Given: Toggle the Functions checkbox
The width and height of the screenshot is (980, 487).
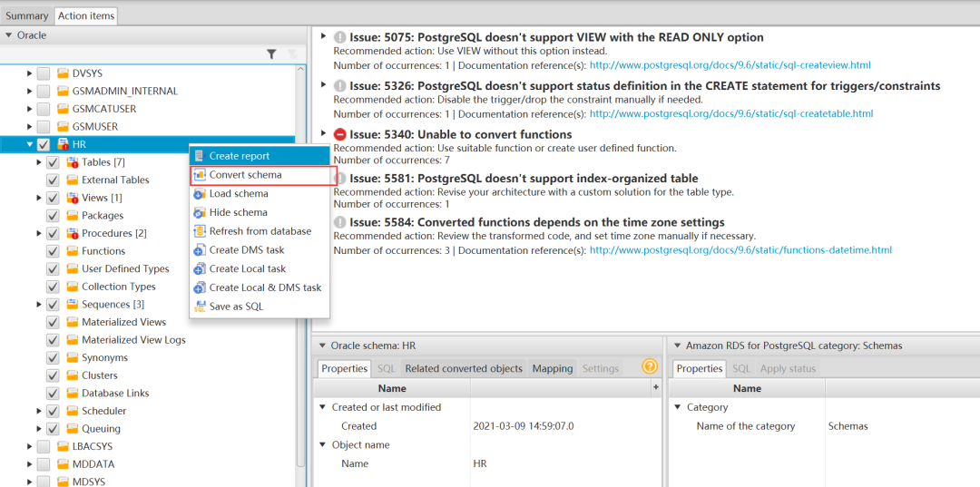Looking at the screenshot, I should pyautogui.click(x=54, y=251).
